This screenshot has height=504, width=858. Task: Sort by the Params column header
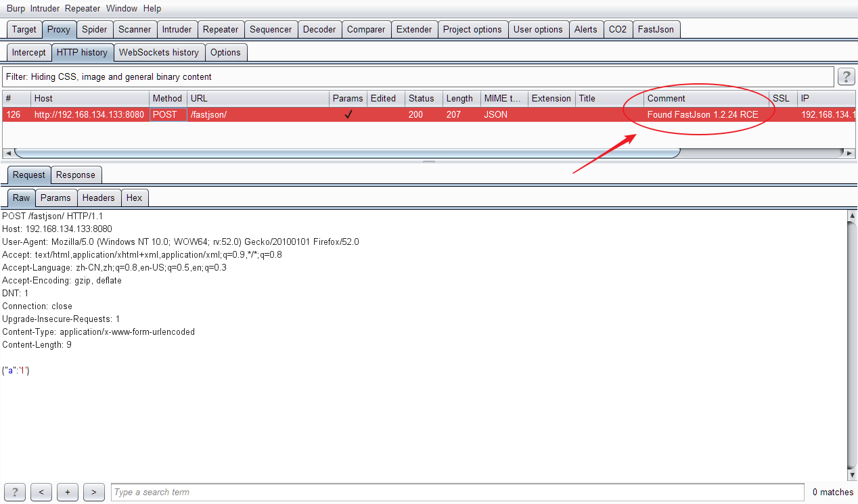tap(348, 98)
